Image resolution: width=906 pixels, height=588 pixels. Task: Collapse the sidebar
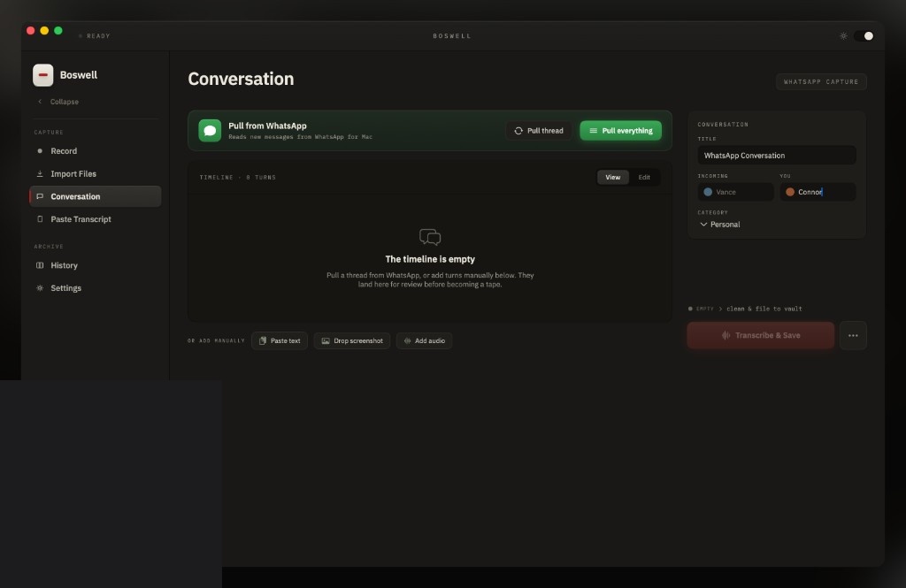58,102
